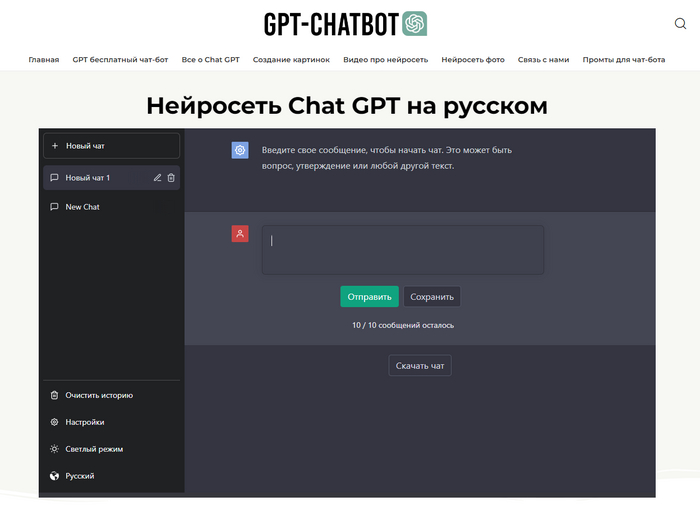The image size is (700, 515).
Task: Open the Русский language selector
Action: pos(80,476)
